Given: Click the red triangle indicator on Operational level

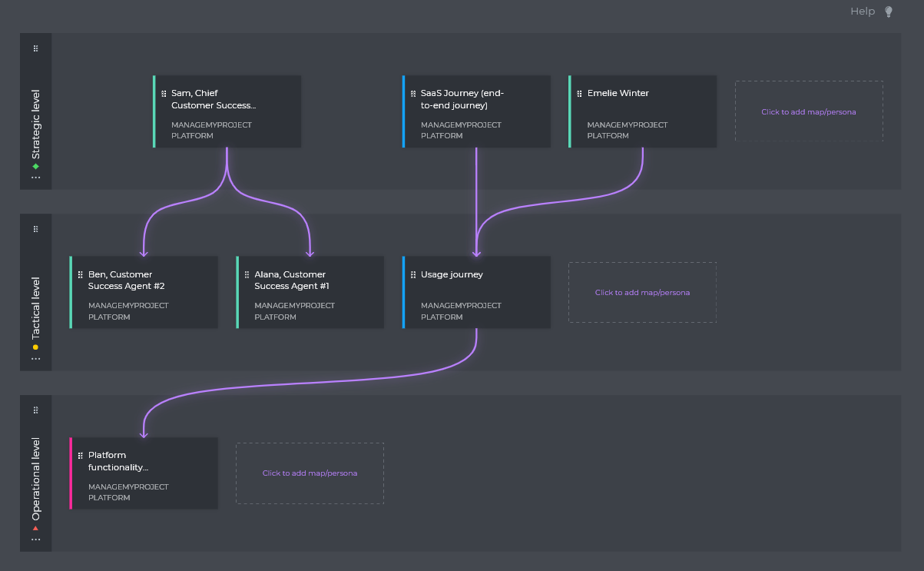Looking at the screenshot, I should pyautogui.click(x=35, y=528).
